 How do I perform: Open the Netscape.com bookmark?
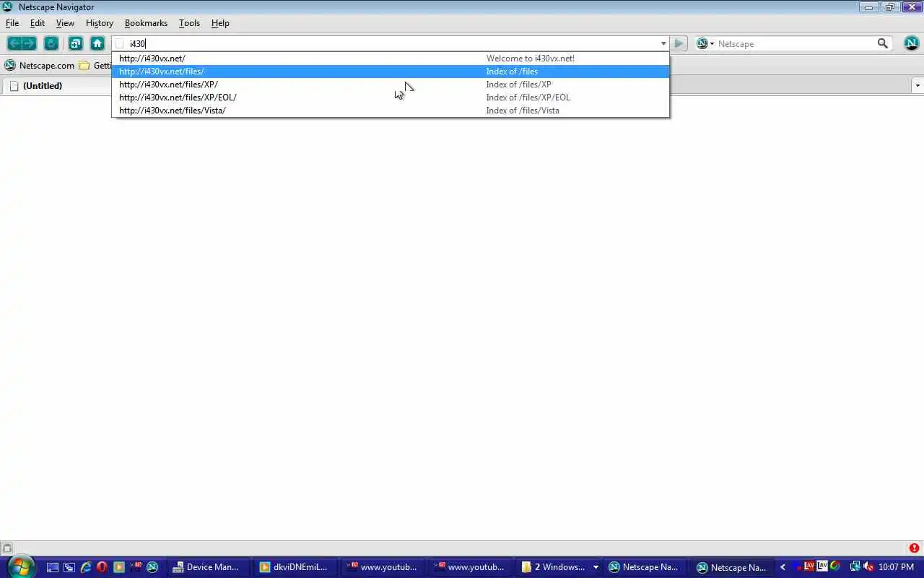pos(40,65)
